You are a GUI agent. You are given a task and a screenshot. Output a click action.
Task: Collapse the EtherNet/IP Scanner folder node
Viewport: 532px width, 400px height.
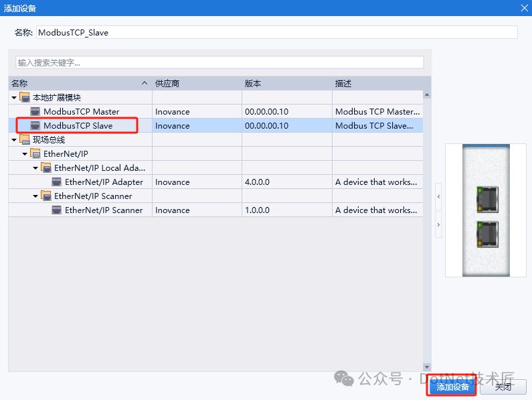35,196
